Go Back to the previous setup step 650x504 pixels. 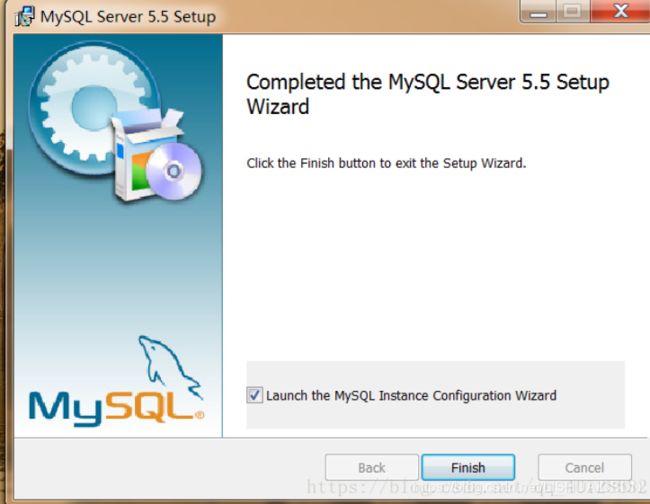[x=372, y=468]
